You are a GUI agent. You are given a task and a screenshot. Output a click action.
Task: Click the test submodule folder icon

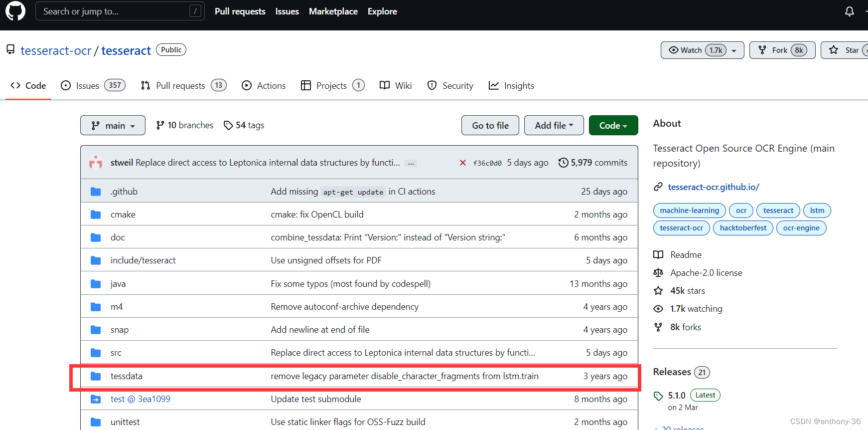click(96, 399)
